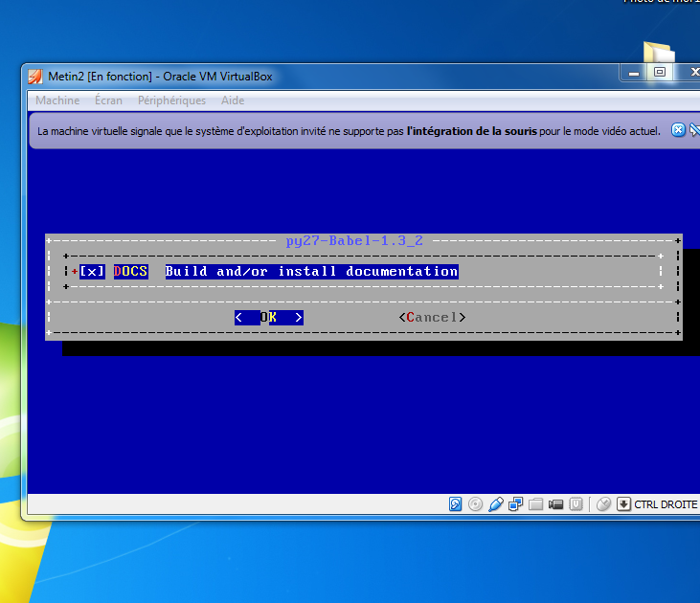Open the Écran menu
This screenshot has width=700, height=603.
pyautogui.click(x=108, y=100)
